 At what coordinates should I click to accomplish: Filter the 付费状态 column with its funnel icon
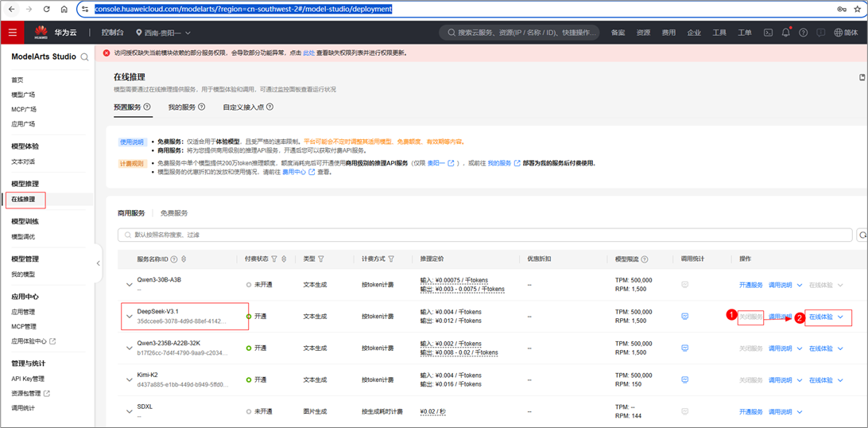(274, 259)
